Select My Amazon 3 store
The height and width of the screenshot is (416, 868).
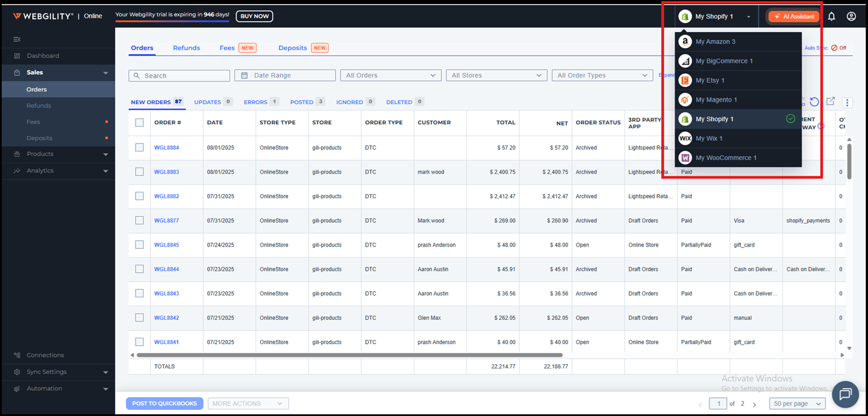tap(715, 42)
